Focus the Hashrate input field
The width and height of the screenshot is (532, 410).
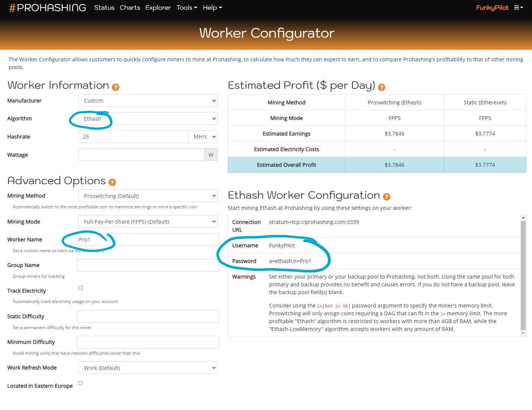133,137
